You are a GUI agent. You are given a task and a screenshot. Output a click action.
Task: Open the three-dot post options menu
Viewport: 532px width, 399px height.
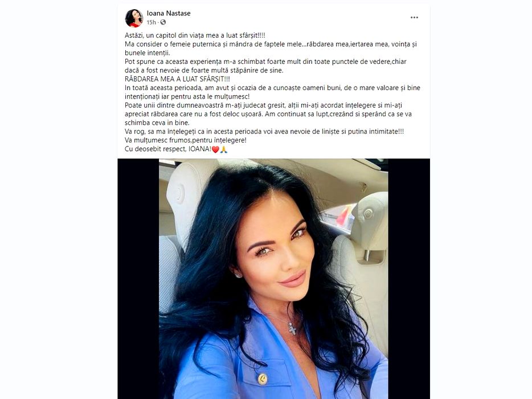(x=414, y=17)
